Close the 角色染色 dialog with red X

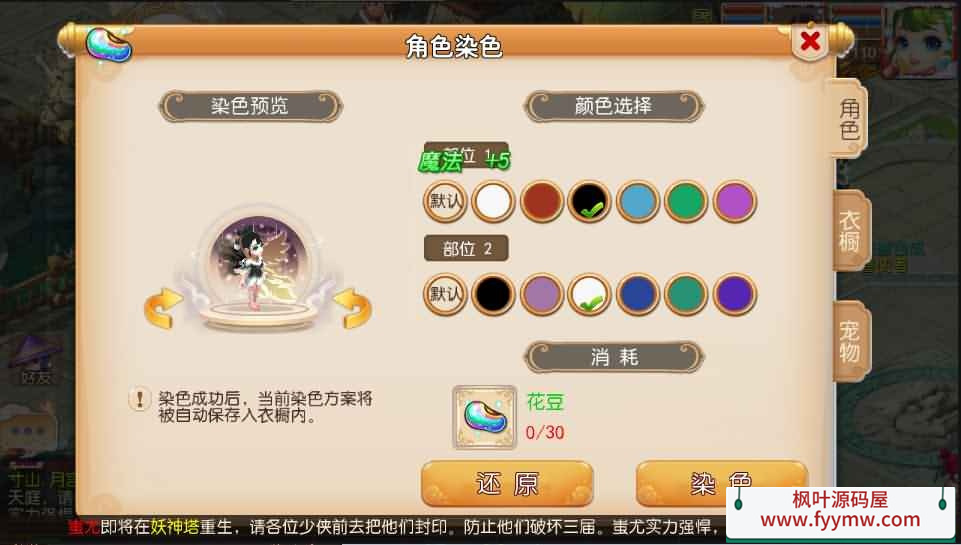pyautogui.click(x=810, y=42)
